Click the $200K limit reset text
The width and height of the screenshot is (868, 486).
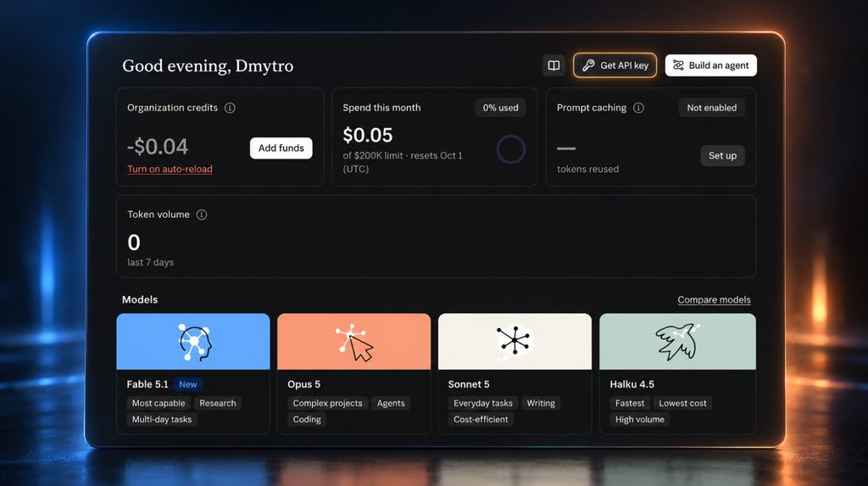[x=403, y=162]
